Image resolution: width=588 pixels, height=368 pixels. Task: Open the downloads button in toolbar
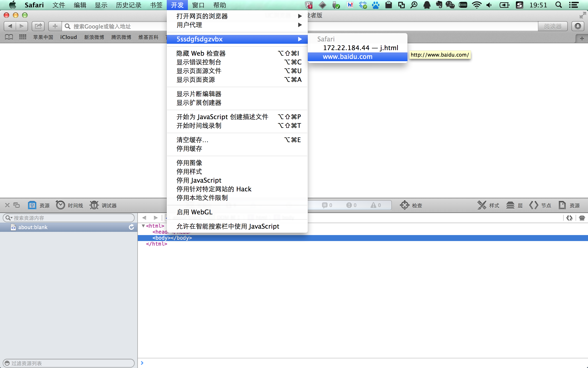click(x=578, y=26)
